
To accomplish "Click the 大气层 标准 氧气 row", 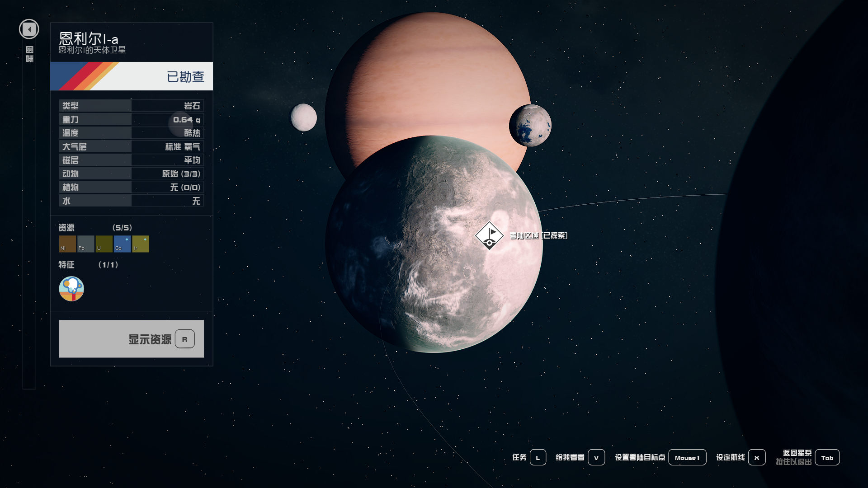I will tap(132, 146).
